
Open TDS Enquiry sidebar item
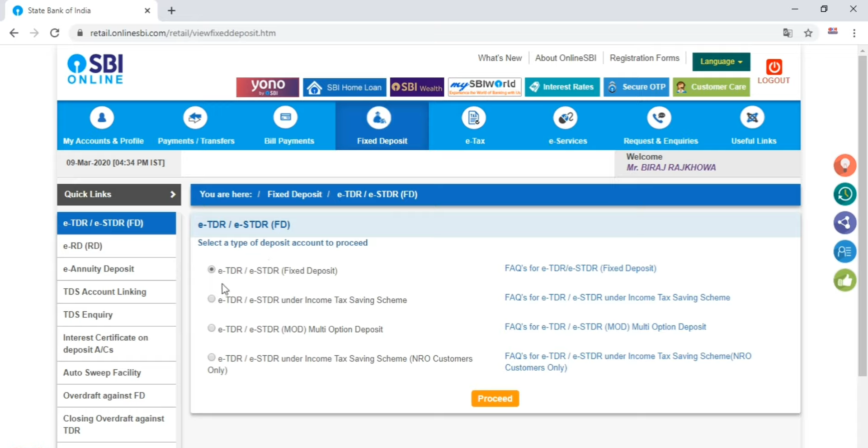[117, 315]
